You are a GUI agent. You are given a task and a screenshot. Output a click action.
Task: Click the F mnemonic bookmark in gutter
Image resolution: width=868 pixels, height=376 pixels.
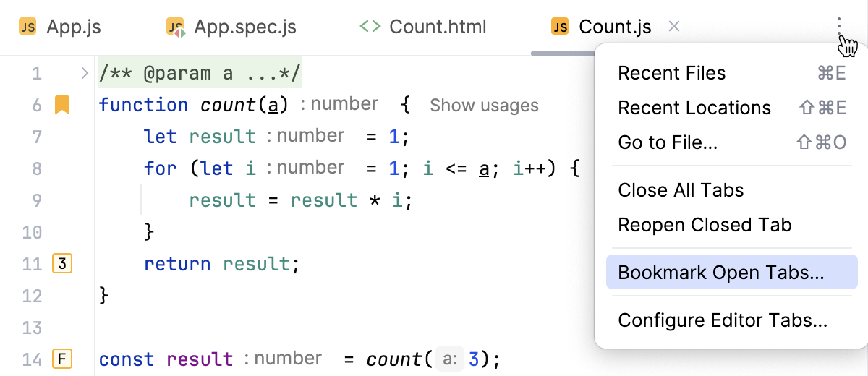pyautogui.click(x=62, y=359)
